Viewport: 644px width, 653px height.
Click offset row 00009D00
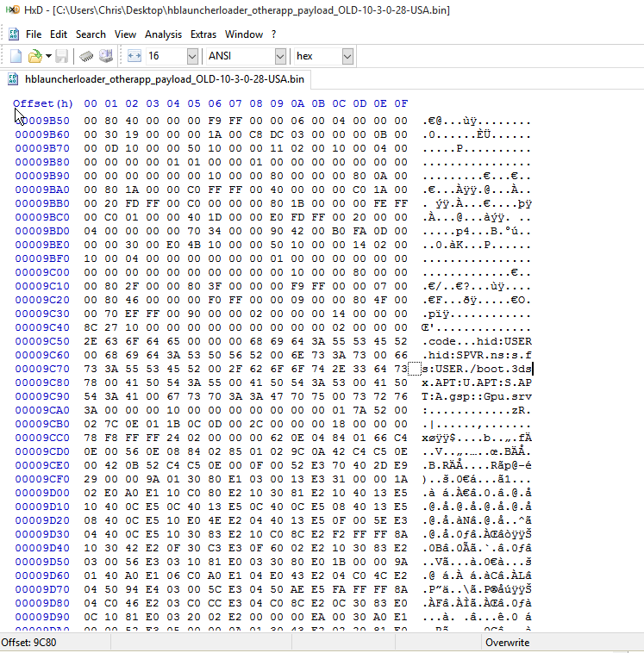(x=42, y=493)
